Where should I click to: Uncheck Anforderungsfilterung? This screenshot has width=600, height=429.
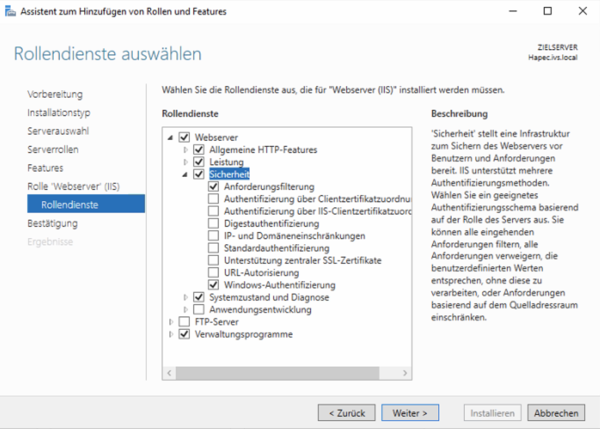coord(214,186)
